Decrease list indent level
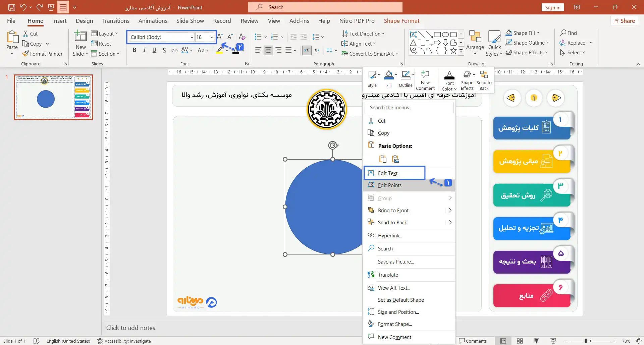 [x=293, y=37]
